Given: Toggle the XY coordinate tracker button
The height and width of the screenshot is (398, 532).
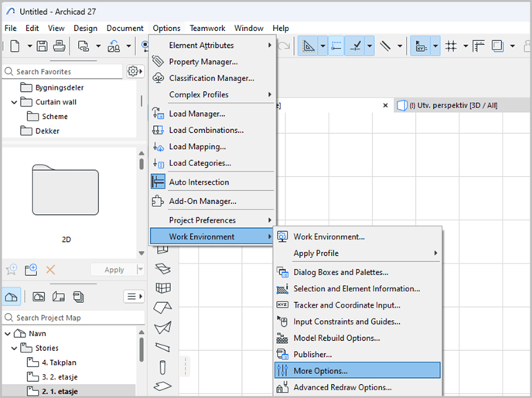Looking at the screenshot, I should pyautogui.click(x=421, y=46).
